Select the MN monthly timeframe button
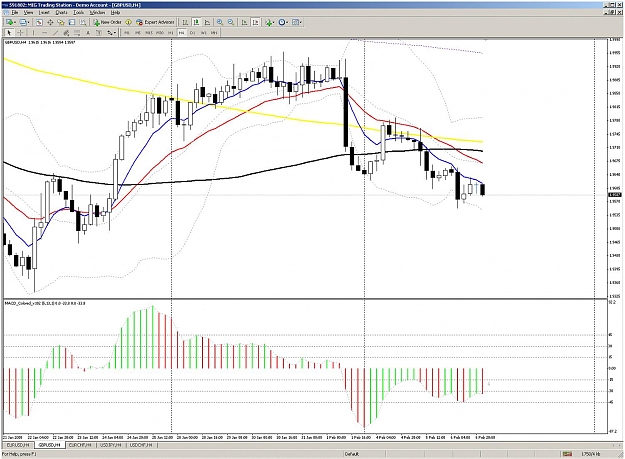This screenshot has height=459, width=625. pyautogui.click(x=214, y=33)
